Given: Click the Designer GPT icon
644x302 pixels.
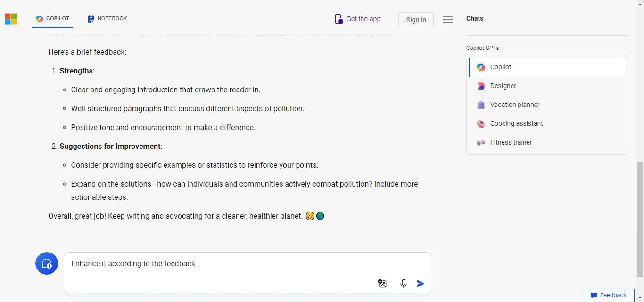Looking at the screenshot, I should click(481, 86).
